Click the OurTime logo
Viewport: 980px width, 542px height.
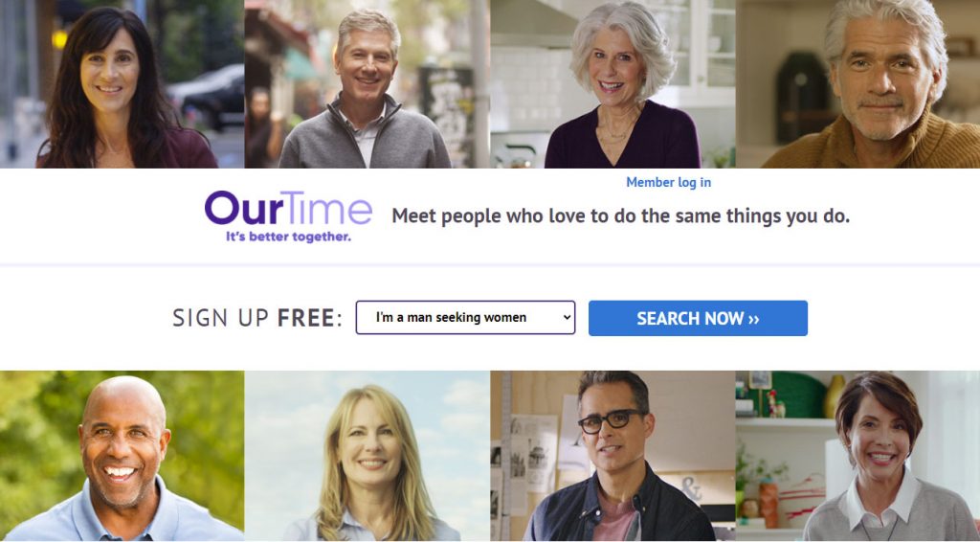(288, 216)
